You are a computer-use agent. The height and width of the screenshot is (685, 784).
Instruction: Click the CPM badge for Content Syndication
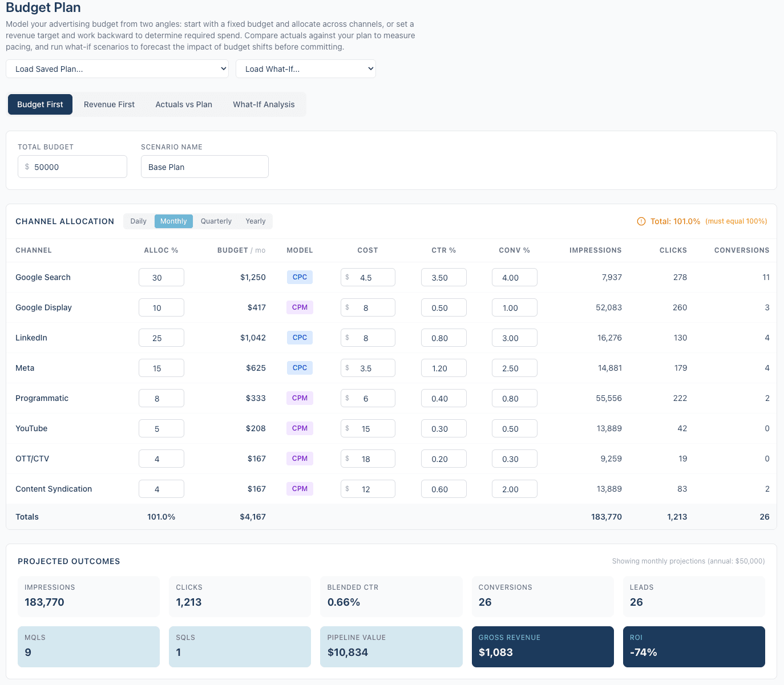[x=300, y=489]
